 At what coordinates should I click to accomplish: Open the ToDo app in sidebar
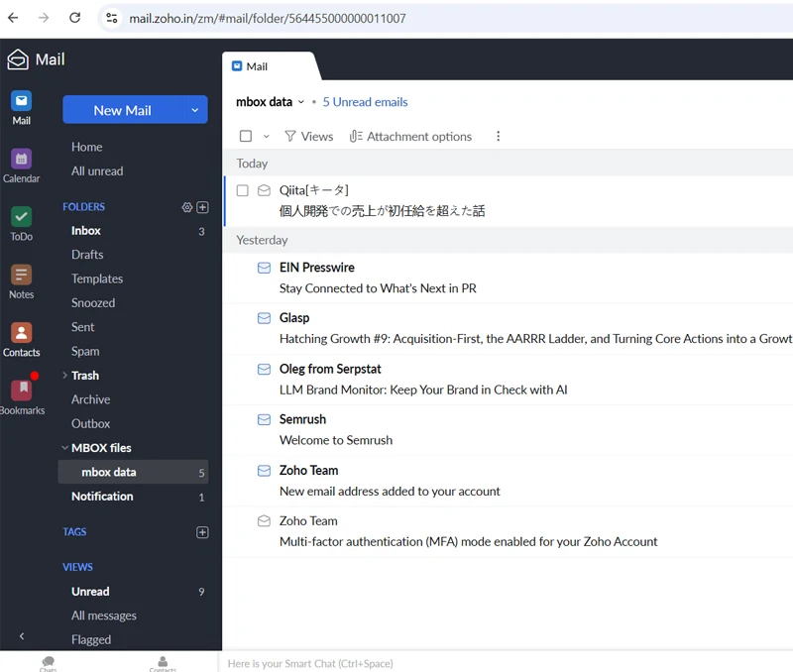(21, 217)
